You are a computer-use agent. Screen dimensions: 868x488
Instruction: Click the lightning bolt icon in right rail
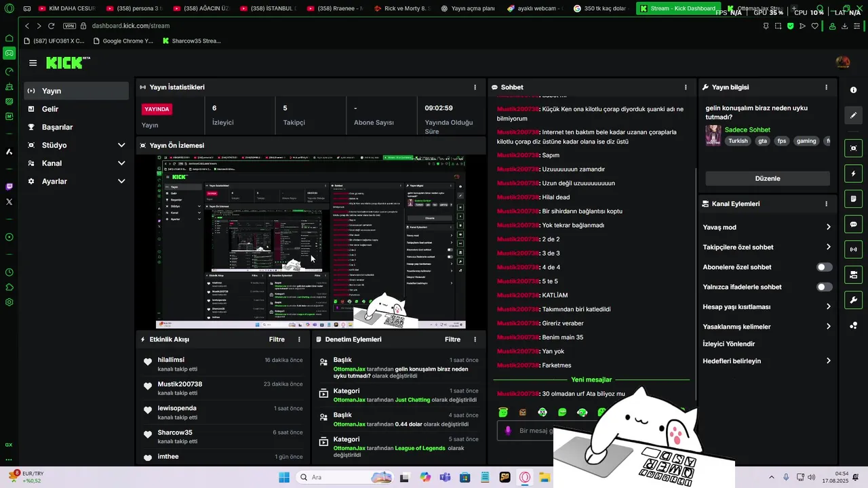(x=853, y=174)
